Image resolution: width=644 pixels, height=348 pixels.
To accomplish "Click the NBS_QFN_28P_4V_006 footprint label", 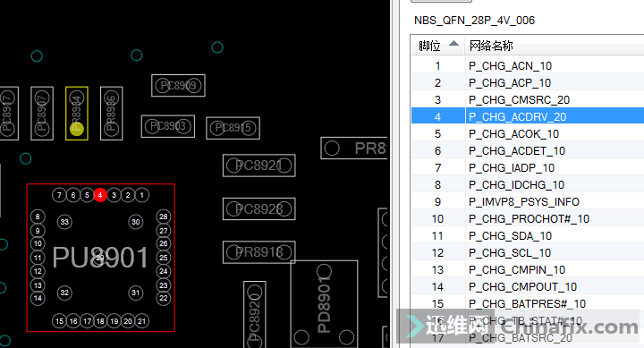I will [x=474, y=21].
